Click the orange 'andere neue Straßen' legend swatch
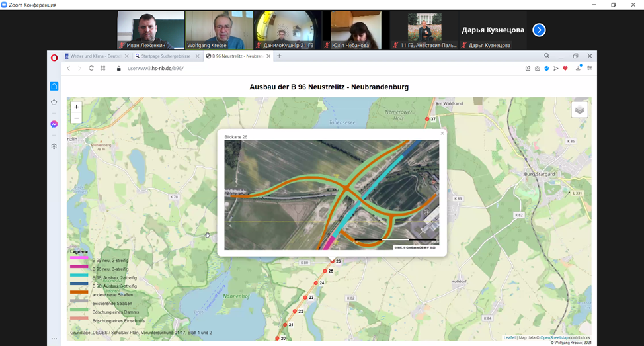The width and height of the screenshot is (644, 346). point(79,292)
